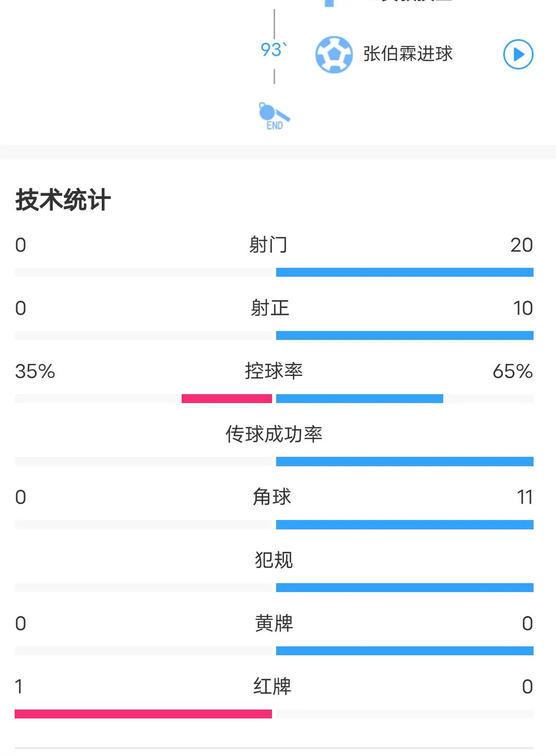Select the 射正 stat label

[269, 308]
